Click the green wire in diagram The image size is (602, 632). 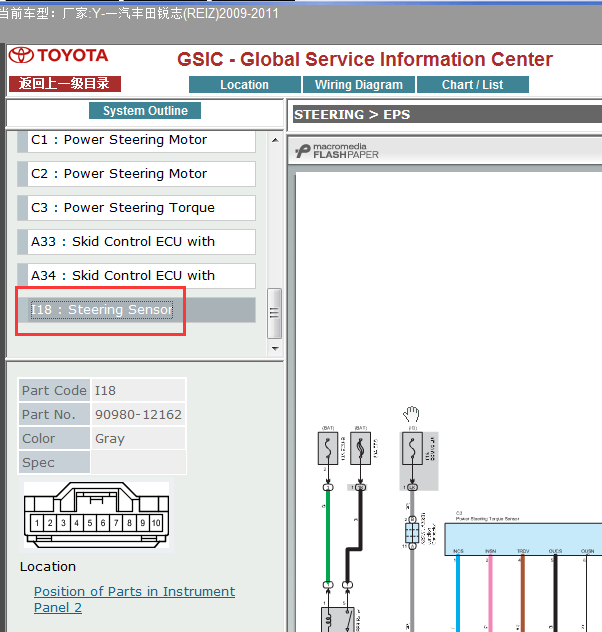(x=328, y=536)
